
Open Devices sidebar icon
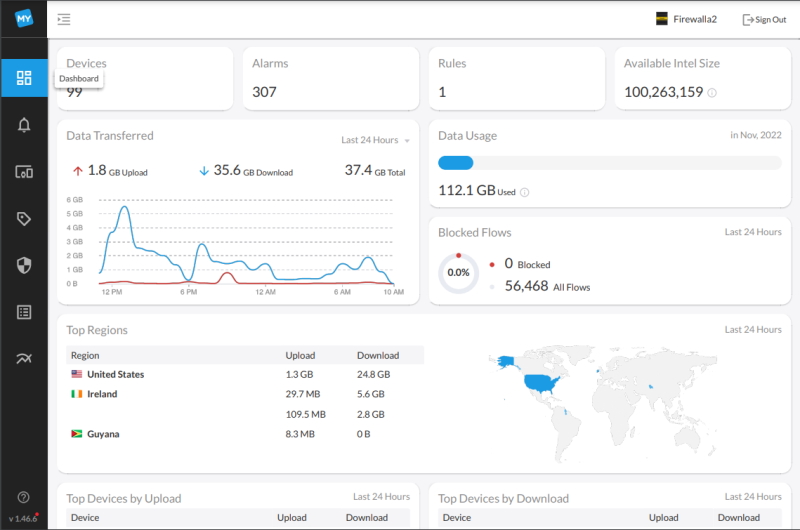tap(24, 172)
